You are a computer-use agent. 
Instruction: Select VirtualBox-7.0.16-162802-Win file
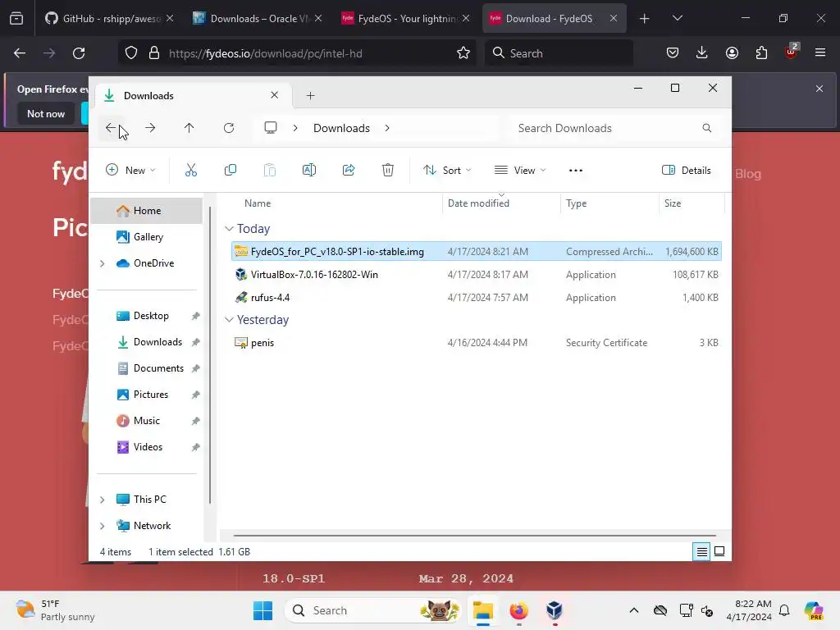point(477,275)
